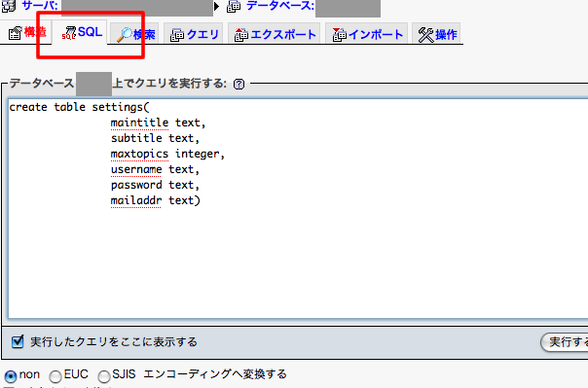Select the SJIS encoding radio button
588x388 pixels.
tap(104, 376)
